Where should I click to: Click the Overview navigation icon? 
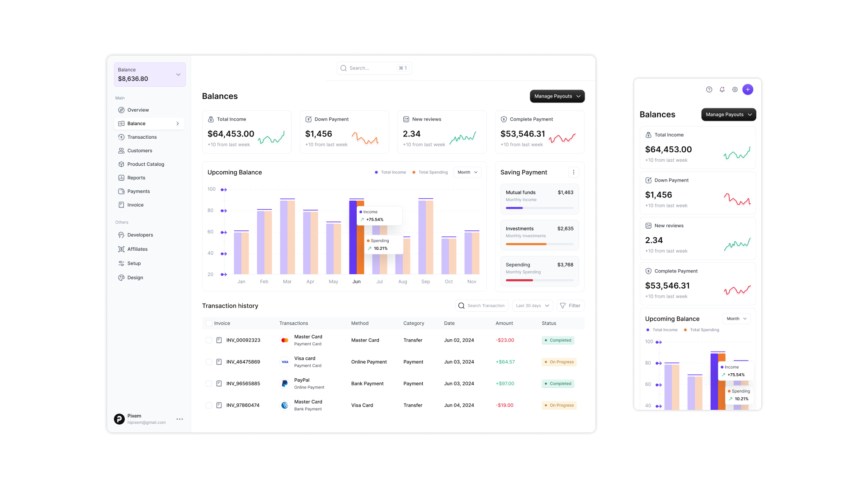pos(122,110)
